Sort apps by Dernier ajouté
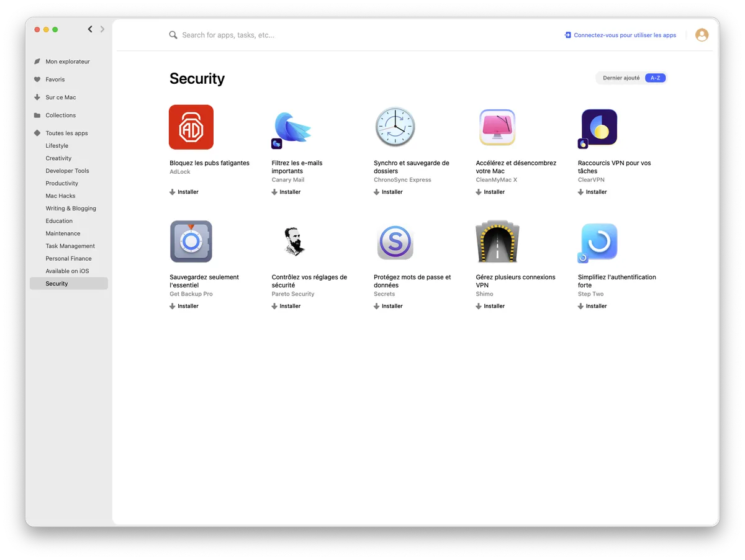The image size is (745, 560). click(621, 78)
